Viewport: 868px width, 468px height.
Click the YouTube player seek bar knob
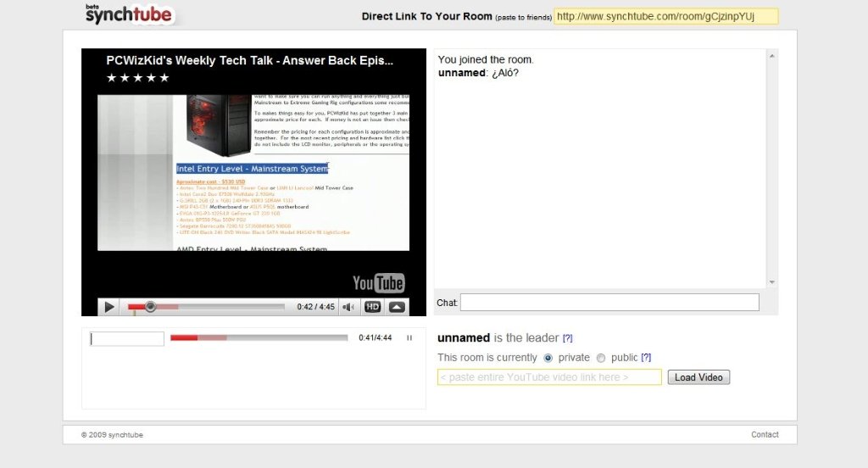[x=150, y=307]
